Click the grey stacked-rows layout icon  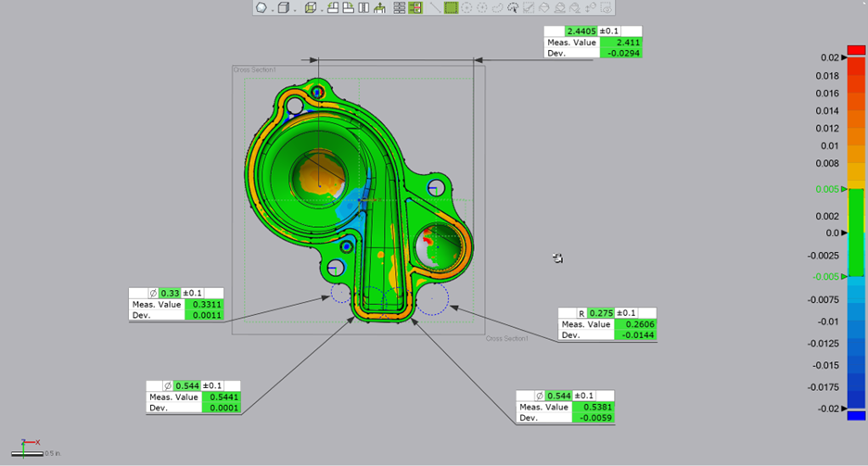tap(399, 7)
